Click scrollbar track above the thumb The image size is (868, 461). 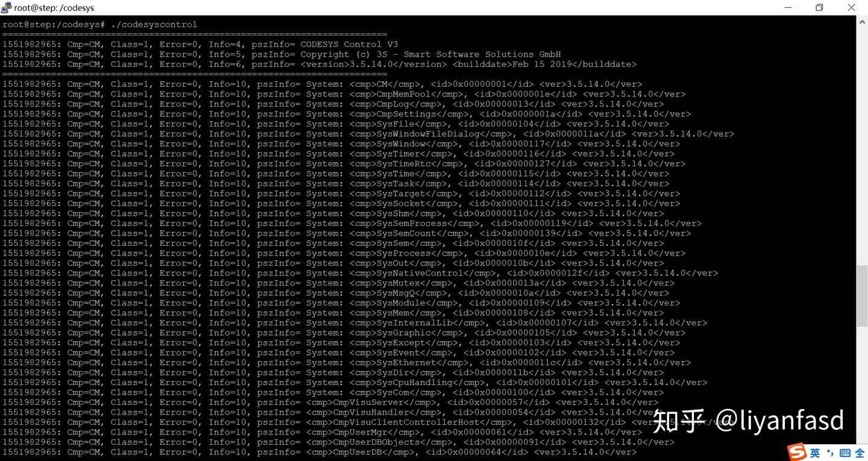tap(862, 145)
